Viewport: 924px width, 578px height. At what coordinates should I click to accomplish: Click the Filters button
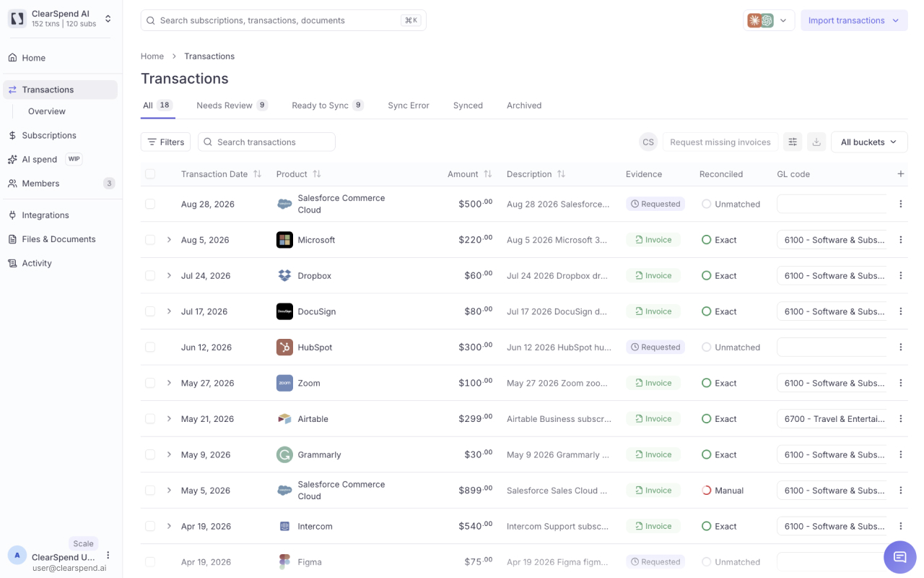(165, 142)
